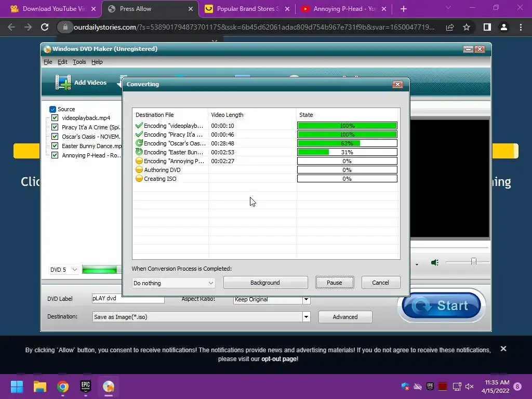The height and width of the screenshot is (399, 532).
Task: Click the green check icon for Piracy encoding
Action: click(139, 135)
